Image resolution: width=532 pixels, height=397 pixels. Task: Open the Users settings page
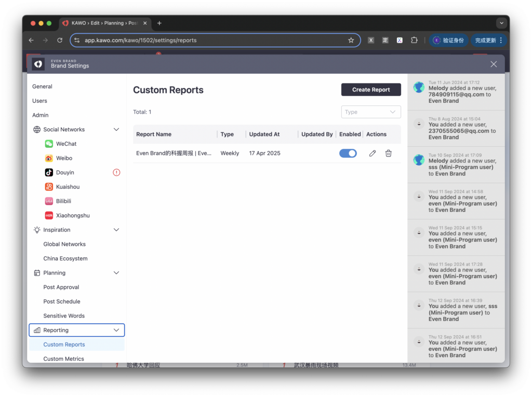click(x=39, y=101)
